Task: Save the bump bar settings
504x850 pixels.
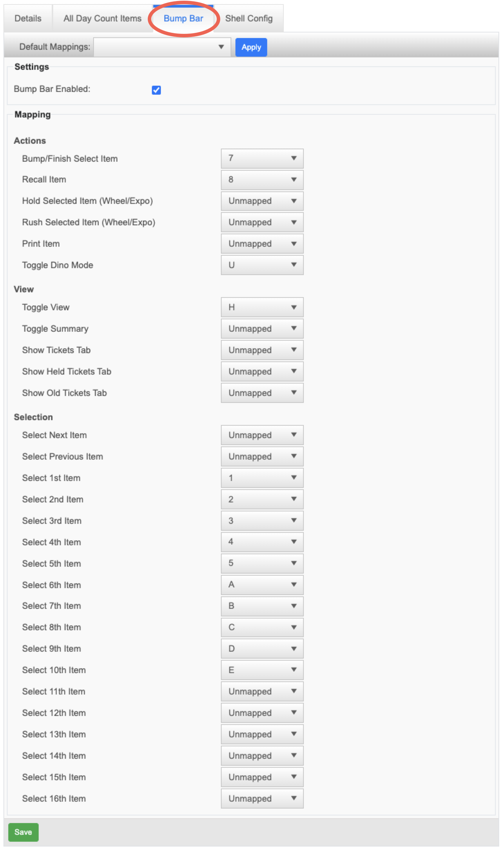Action: [x=23, y=832]
